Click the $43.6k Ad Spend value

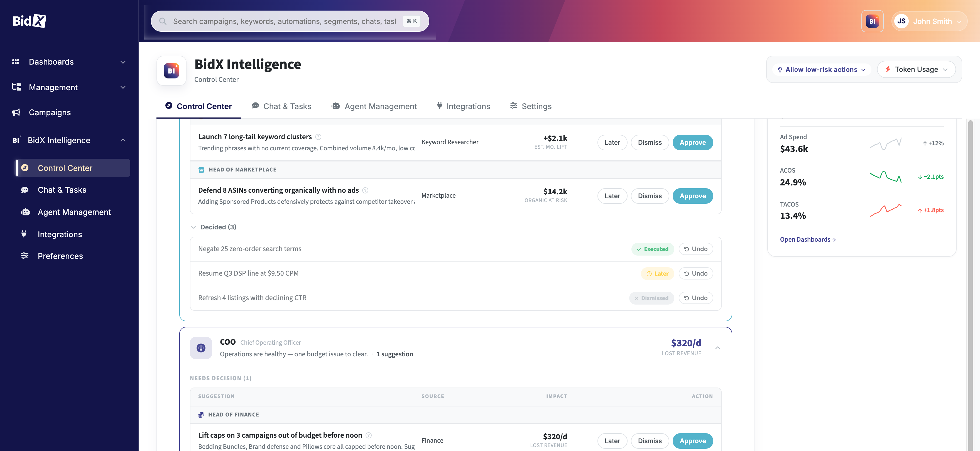[x=793, y=149]
